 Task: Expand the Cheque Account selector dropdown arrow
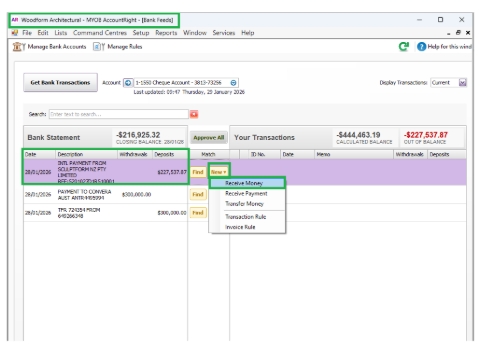(x=233, y=83)
